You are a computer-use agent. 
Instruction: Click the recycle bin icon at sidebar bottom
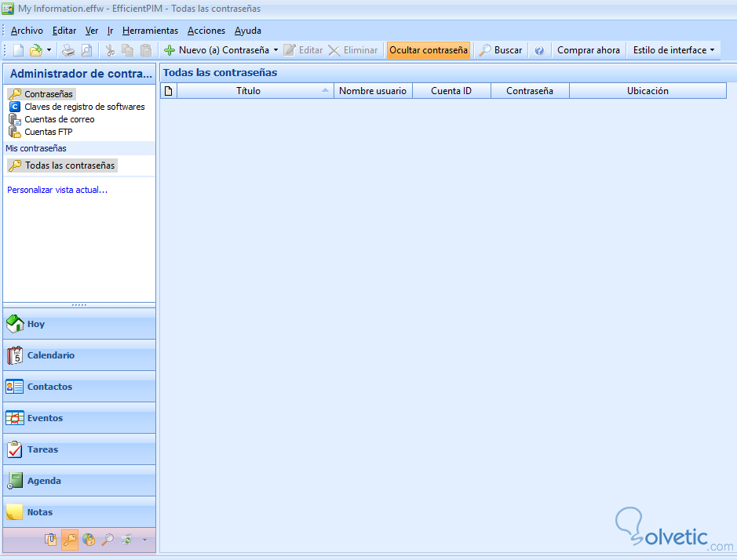126,540
